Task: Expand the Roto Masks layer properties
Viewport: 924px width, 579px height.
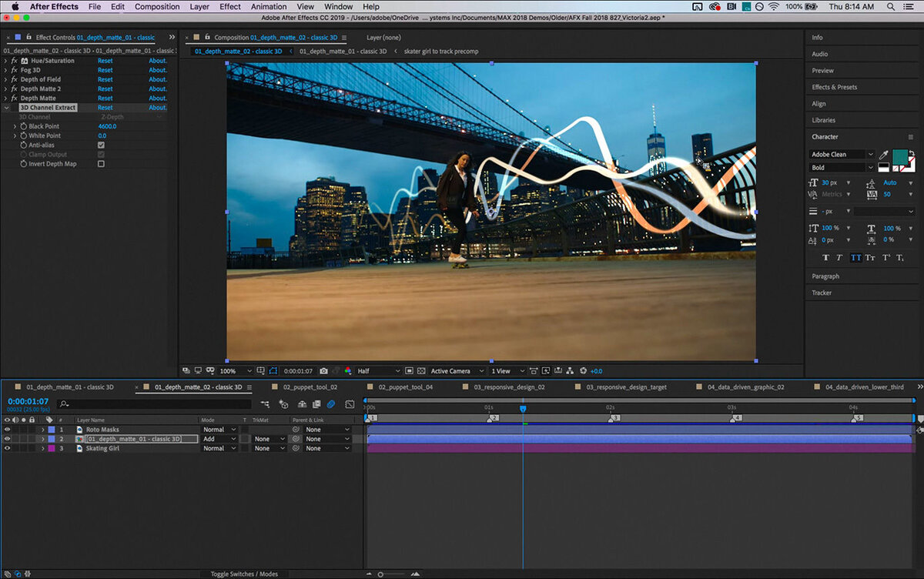Action: tap(42, 430)
